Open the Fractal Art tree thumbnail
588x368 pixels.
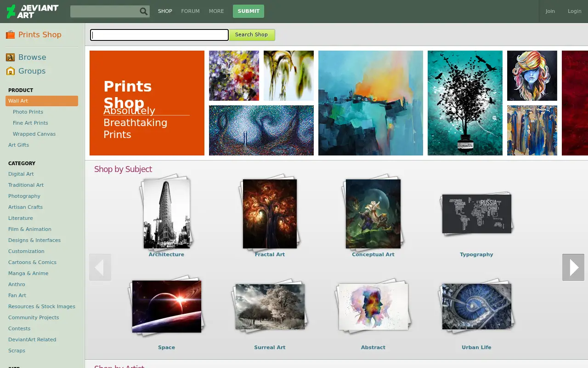coord(270,213)
